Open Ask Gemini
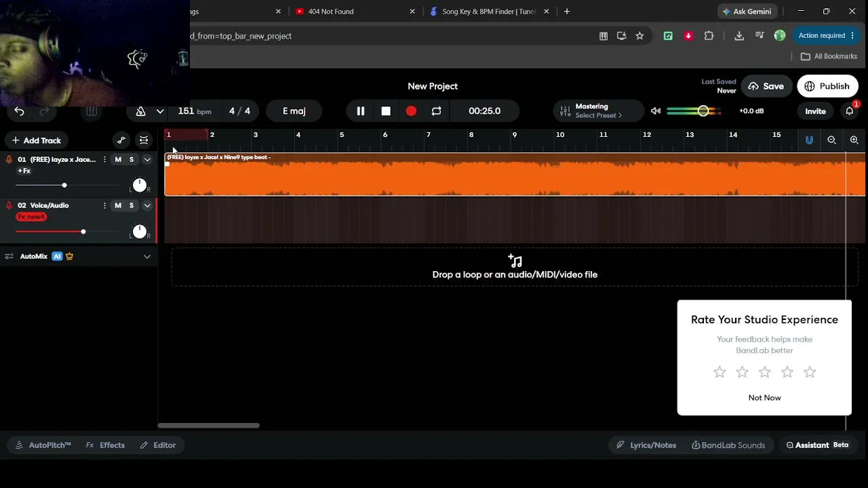Image resolution: width=868 pixels, height=488 pixels. [747, 12]
